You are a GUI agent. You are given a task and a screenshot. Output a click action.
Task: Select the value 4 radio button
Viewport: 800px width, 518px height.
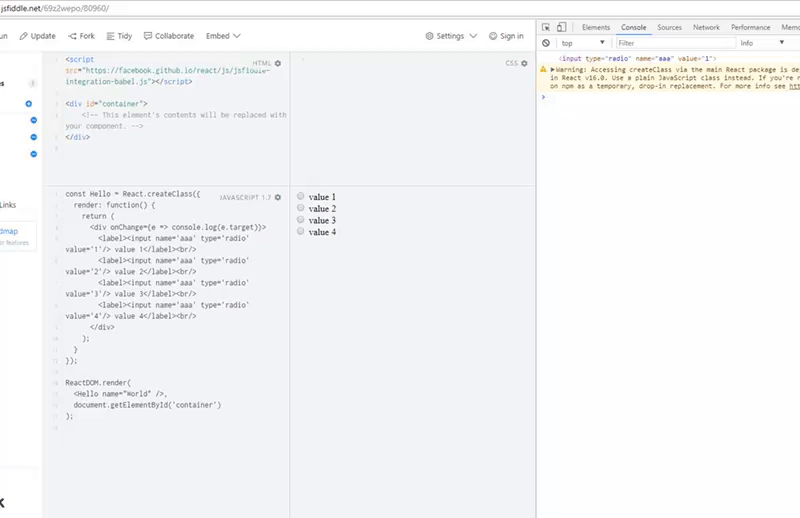301,231
